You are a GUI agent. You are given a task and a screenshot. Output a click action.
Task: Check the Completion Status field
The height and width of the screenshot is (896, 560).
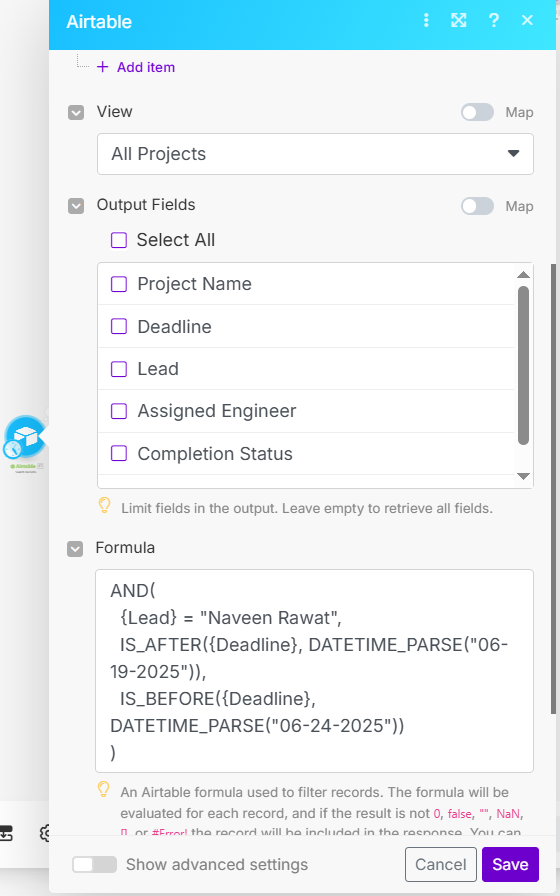click(x=119, y=453)
